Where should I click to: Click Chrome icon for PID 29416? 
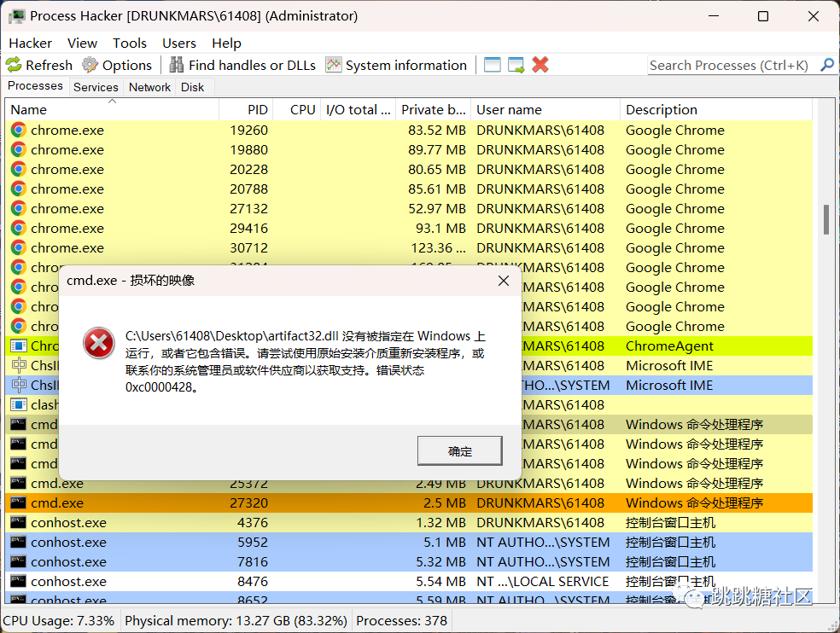click(x=19, y=228)
